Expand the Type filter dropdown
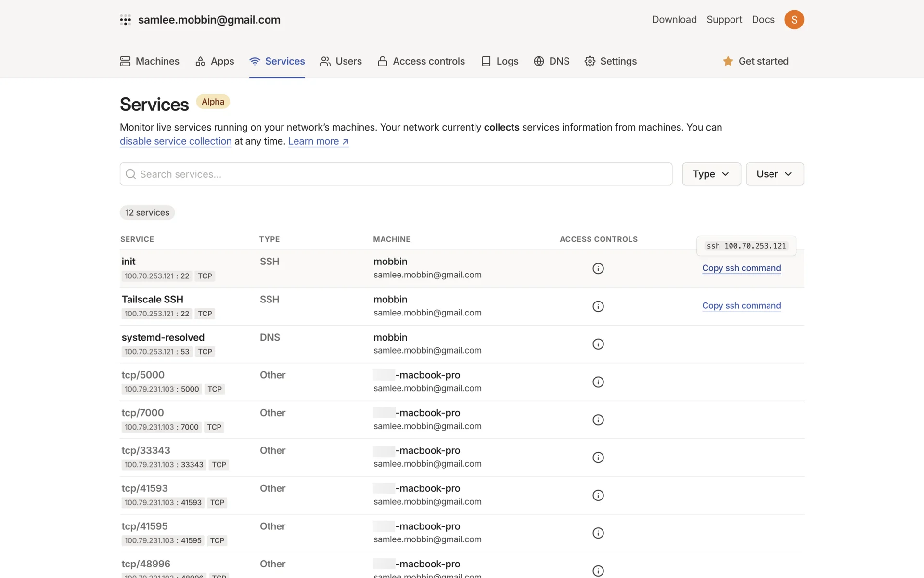 (711, 174)
